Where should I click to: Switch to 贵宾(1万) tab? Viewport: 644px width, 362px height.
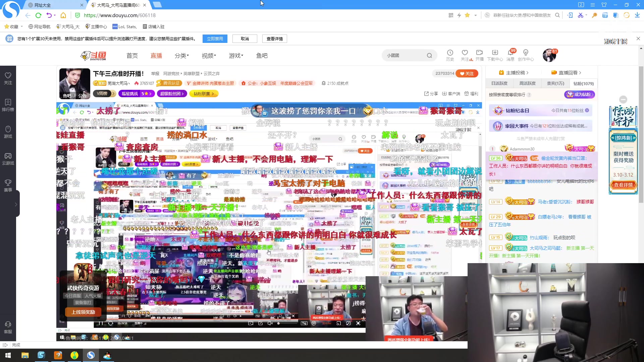coord(555,83)
